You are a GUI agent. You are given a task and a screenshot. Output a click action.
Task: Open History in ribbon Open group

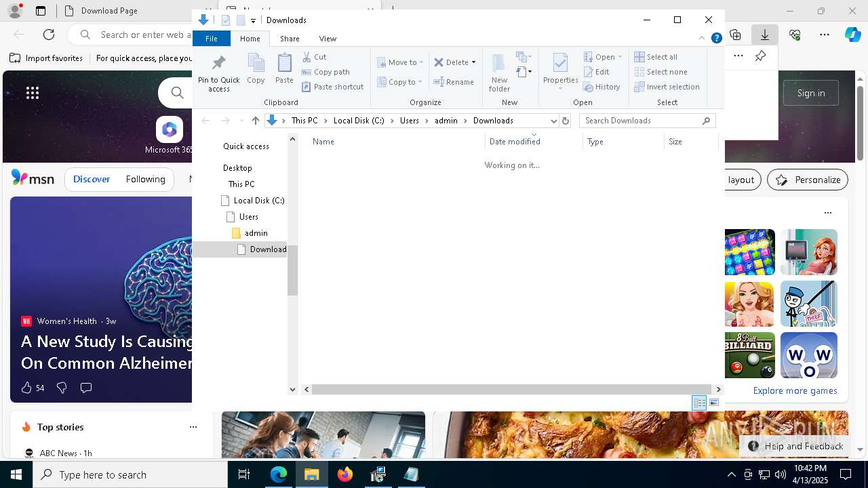(601, 87)
